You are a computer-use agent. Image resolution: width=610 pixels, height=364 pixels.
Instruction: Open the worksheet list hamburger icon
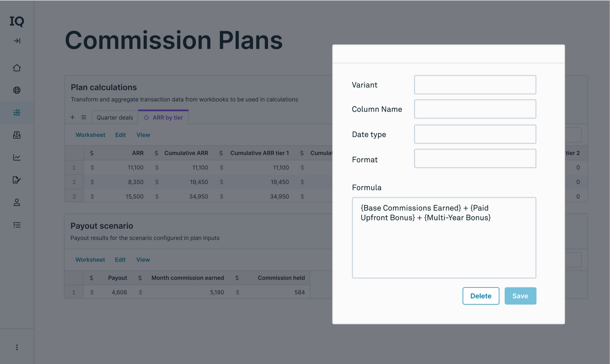click(83, 117)
